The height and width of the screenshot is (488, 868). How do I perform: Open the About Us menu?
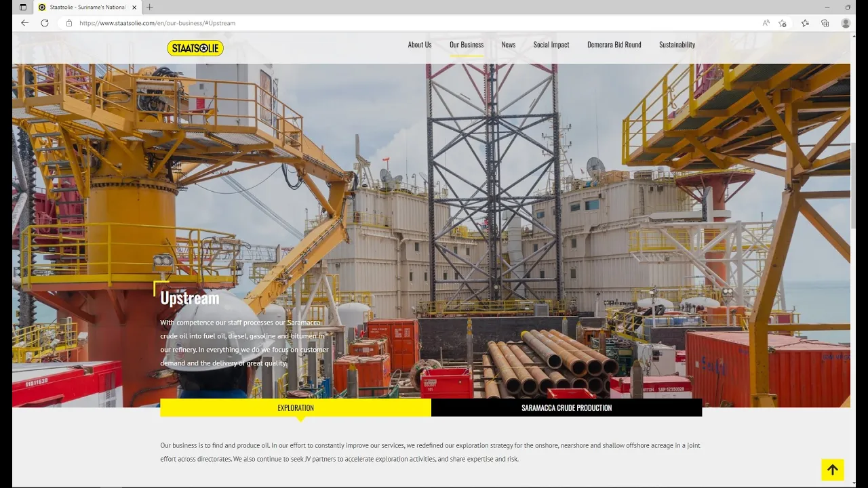(x=420, y=45)
